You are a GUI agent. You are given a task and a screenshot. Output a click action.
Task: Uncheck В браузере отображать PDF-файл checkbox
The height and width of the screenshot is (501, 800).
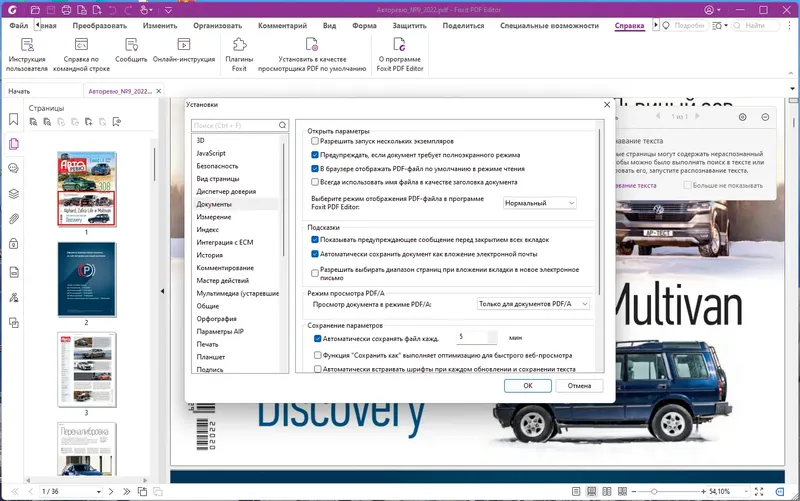point(315,168)
